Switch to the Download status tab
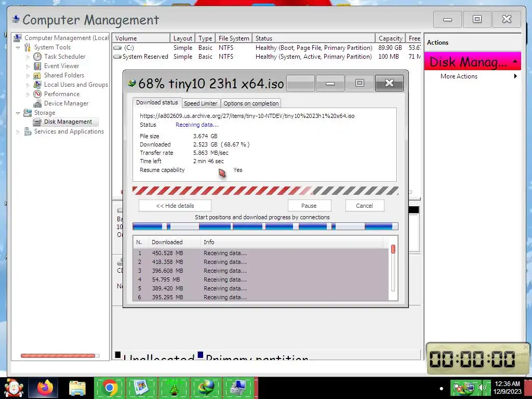This screenshot has width=532, height=399. (157, 102)
